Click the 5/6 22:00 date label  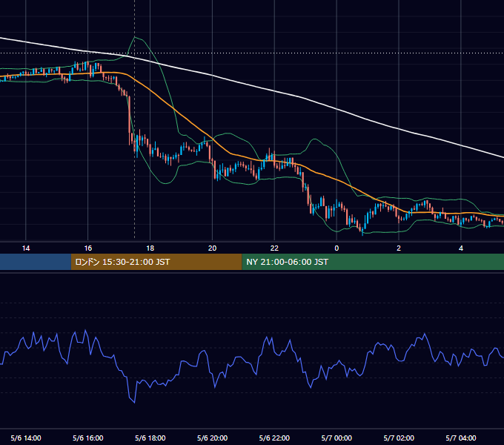click(274, 438)
